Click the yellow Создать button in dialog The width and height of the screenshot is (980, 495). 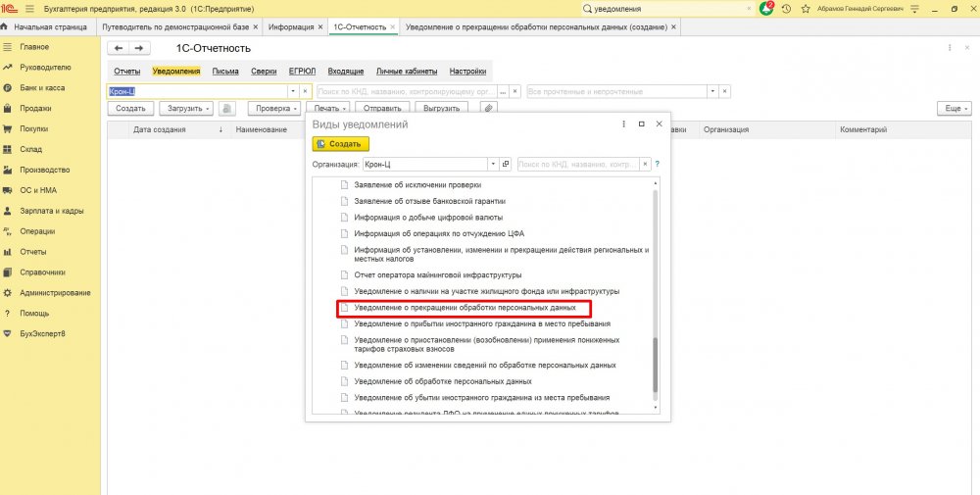pyautogui.click(x=341, y=144)
